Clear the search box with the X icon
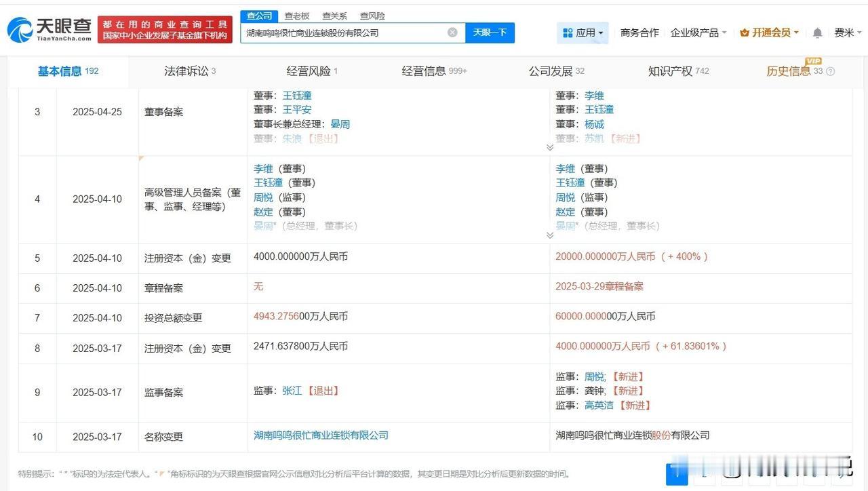Screen dimensions: 868x491 452,33
